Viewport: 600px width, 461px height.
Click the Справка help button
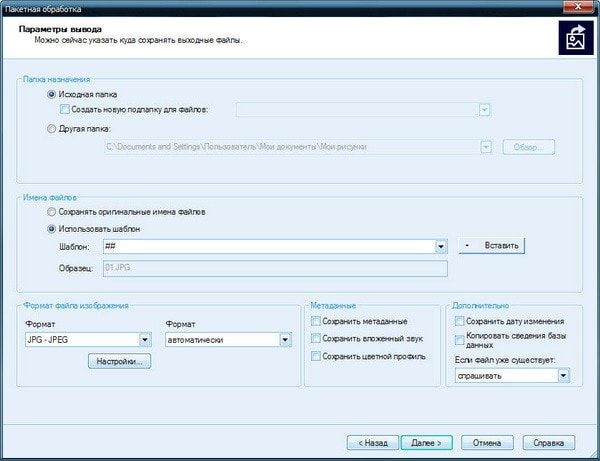(x=549, y=441)
